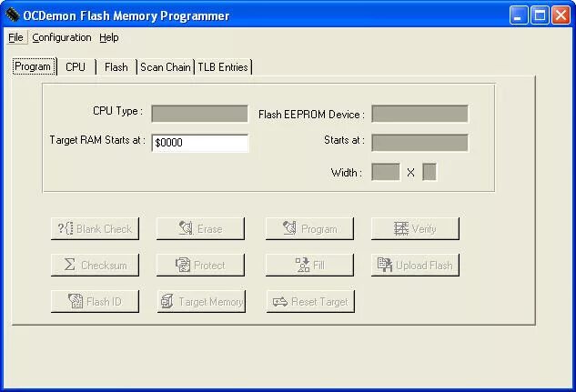The image size is (576, 392).
Task: Maximize the OCDemon window
Action: 540,15
